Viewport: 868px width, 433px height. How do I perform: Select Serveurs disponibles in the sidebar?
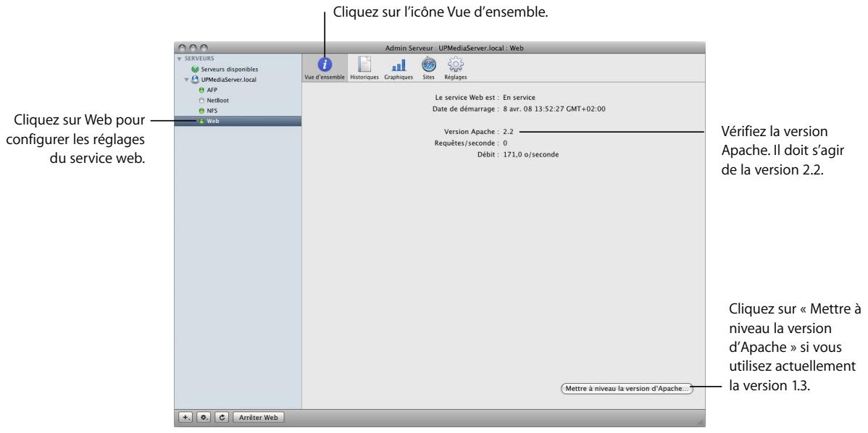[230, 70]
